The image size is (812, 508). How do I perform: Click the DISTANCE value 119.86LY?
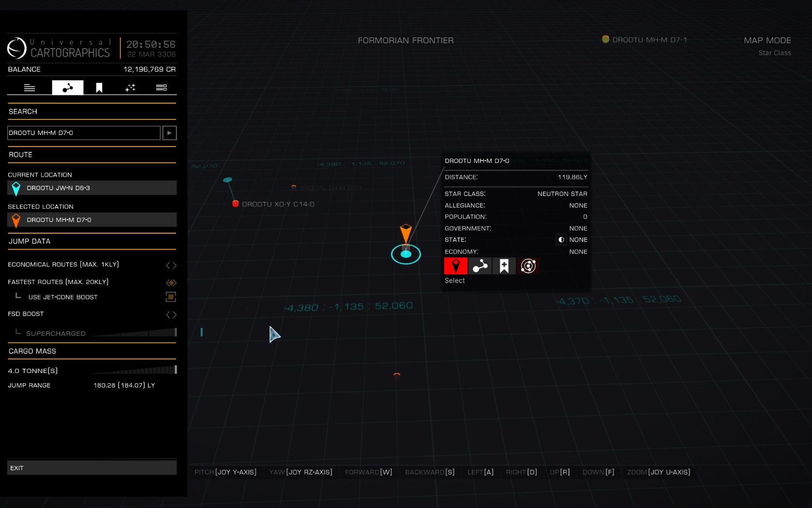(x=572, y=177)
